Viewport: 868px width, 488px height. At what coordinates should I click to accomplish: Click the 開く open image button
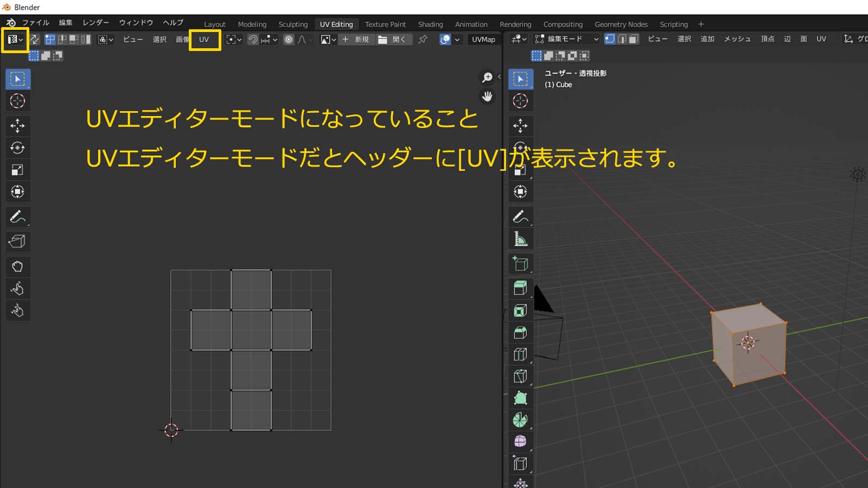click(393, 40)
